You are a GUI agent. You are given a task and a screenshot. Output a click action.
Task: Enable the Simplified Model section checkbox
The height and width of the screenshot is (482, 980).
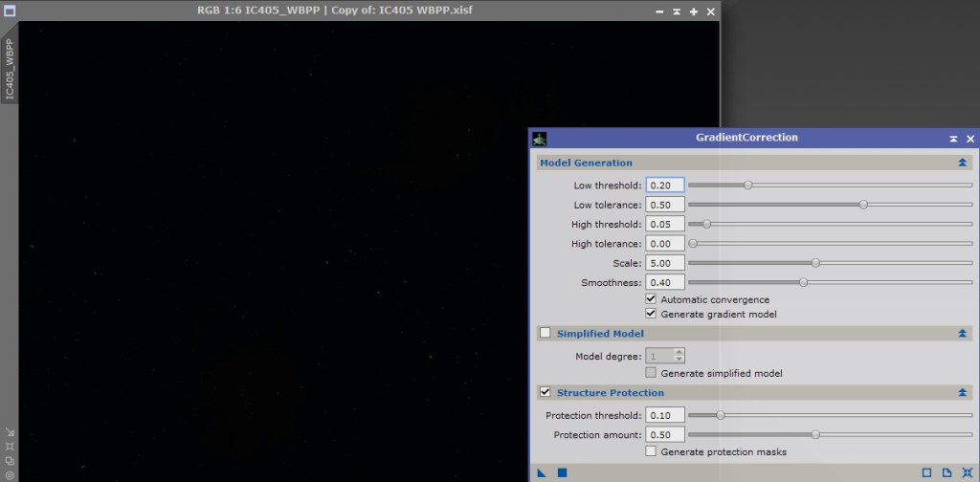(546, 334)
